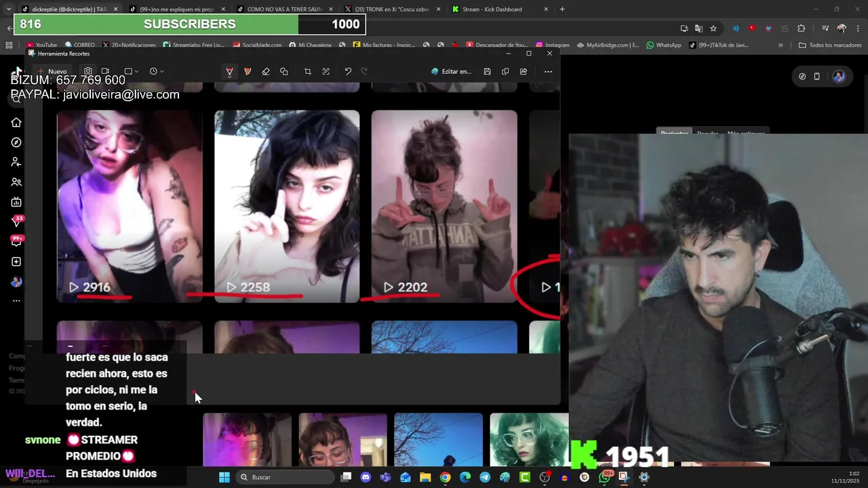Switch to 'COMO NO VAS A TENER' tab
Viewport: 868px width, 488px height.
click(283, 9)
